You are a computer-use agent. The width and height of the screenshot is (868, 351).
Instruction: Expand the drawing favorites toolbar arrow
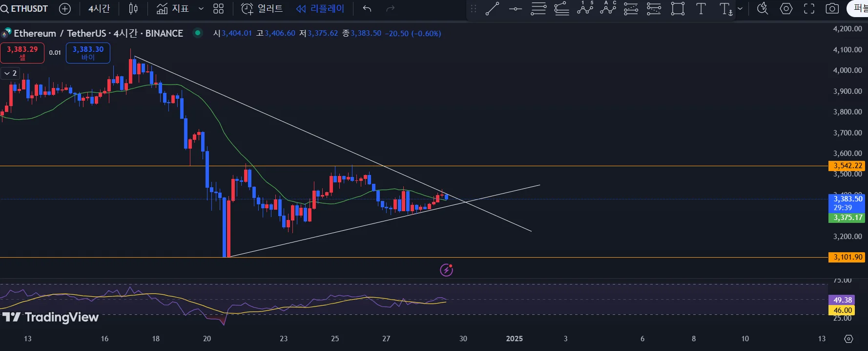click(740, 9)
